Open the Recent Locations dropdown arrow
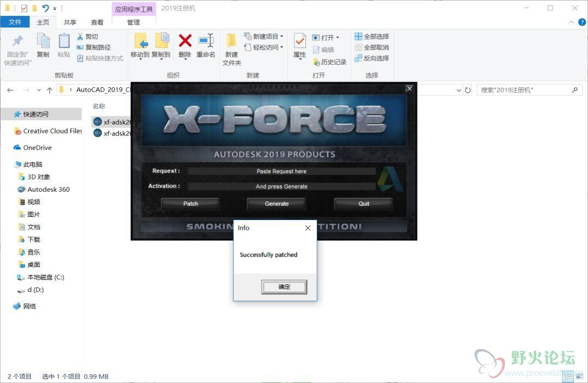The image size is (588, 383). click(39, 90)
